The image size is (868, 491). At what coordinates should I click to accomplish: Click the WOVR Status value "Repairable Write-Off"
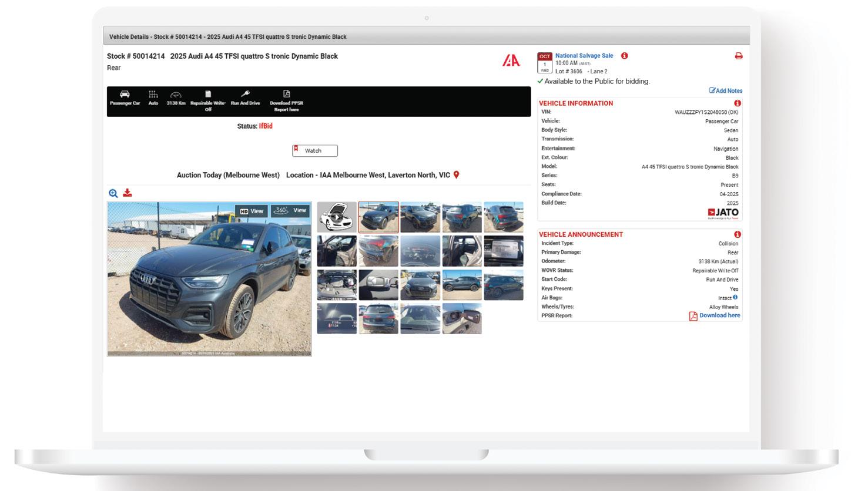pyautogui.click(x=715, y=271)
